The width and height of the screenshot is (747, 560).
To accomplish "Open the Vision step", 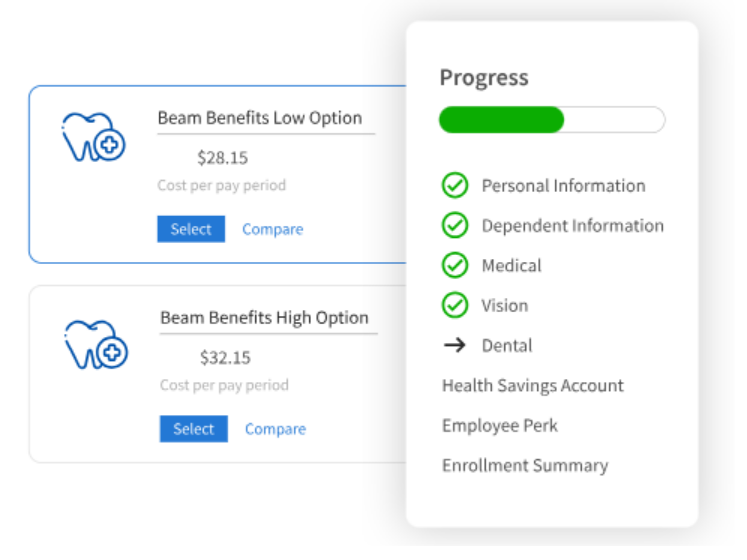I will [505, 305].
